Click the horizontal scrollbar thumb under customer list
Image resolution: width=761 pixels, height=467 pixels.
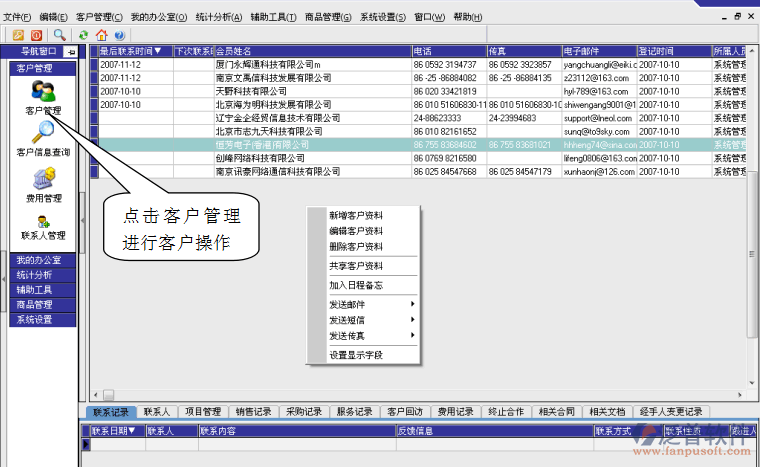tap(109, 395)
